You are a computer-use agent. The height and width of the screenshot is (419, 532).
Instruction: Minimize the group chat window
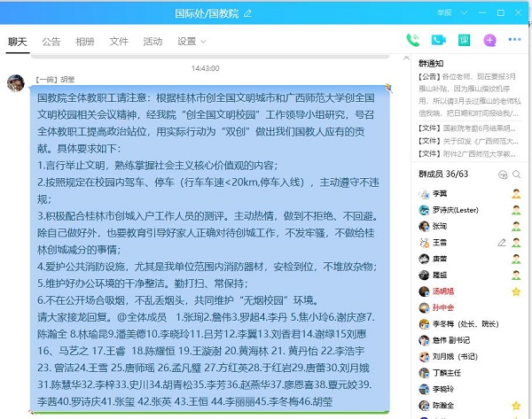pyautogui.click(x=481, y=13)
